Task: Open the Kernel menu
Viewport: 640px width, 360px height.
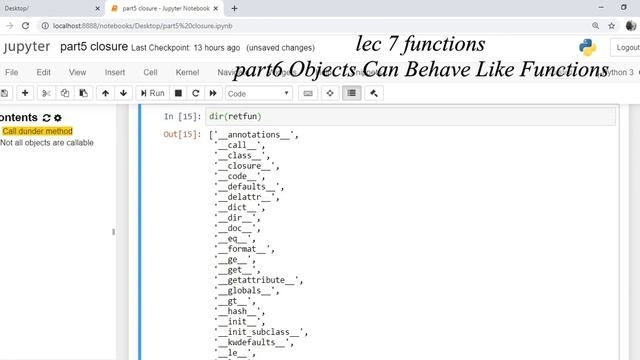Action: point(187,72)
